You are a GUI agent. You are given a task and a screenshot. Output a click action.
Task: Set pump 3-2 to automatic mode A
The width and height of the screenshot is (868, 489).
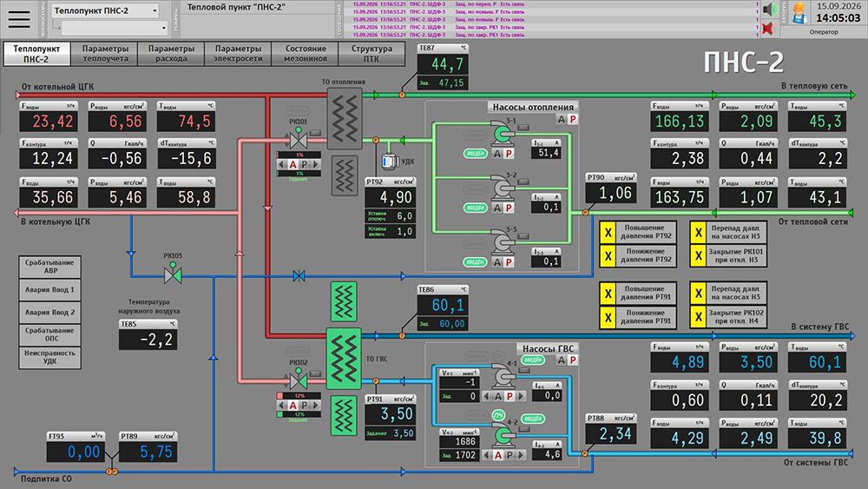pyautogui.click(x=497, y=208)
